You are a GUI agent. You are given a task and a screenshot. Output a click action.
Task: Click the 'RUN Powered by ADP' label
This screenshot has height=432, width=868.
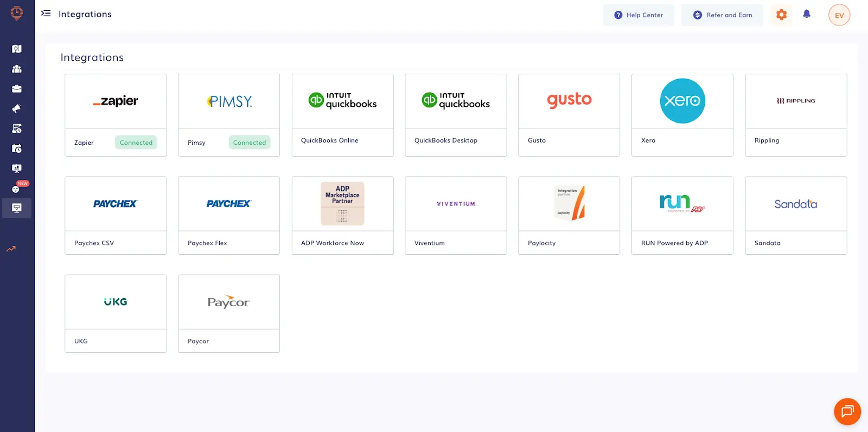click(675, 243)
